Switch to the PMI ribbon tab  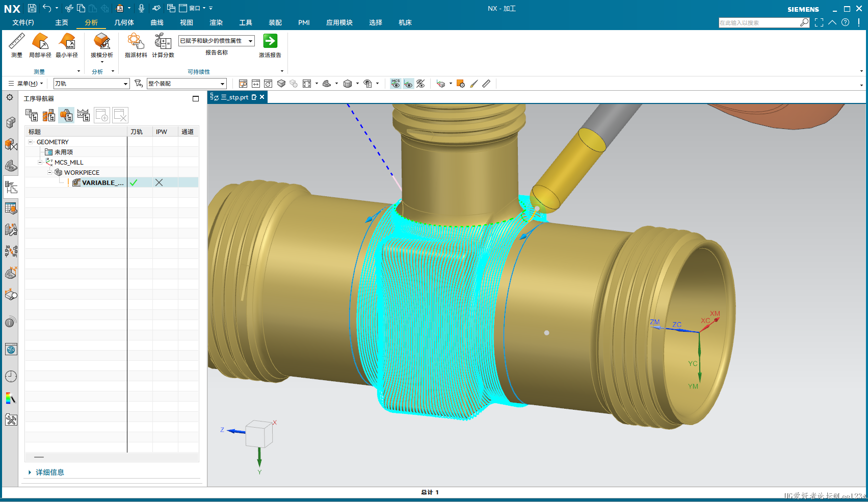point(304,22)
